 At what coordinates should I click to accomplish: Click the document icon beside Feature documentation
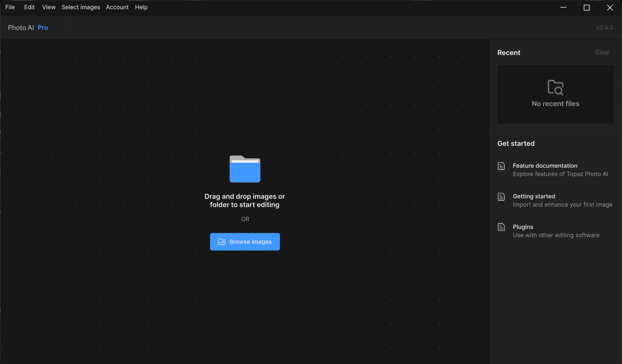point(501,166)
